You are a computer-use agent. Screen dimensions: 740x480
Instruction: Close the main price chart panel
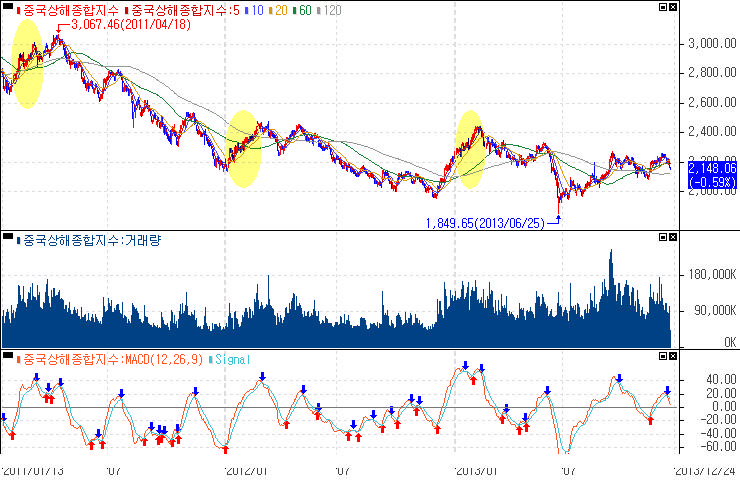[673, 7]
